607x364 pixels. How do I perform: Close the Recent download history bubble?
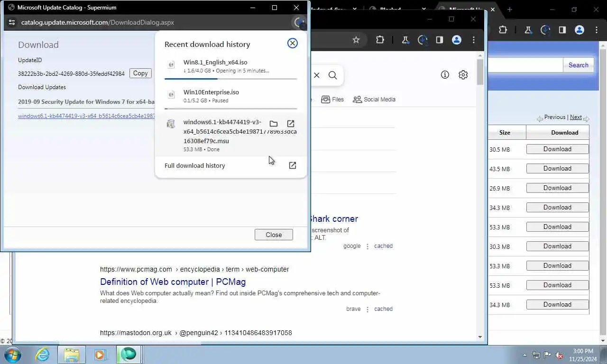pyautogui.click(x=293, y=44)
